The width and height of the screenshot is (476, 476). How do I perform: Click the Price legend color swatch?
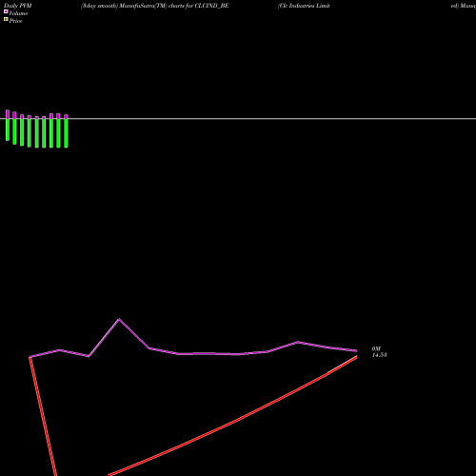(6, 19)
